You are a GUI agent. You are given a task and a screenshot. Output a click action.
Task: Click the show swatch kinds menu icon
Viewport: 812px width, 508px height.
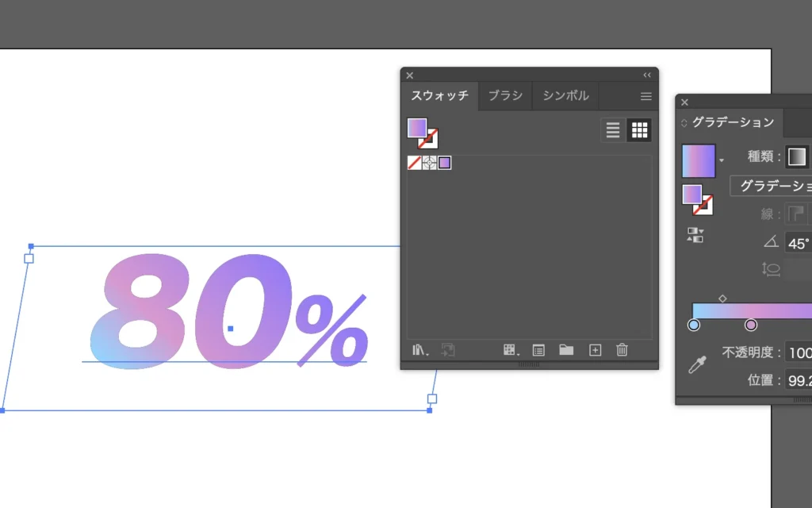click(509, 350)
